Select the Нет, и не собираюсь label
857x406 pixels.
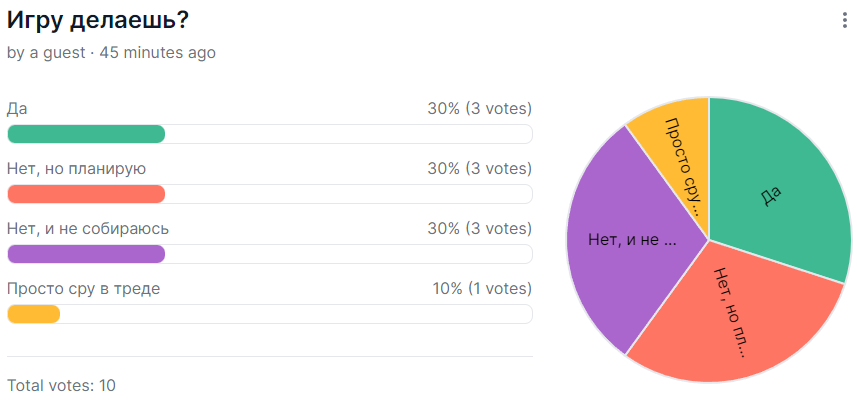point(88,228)
